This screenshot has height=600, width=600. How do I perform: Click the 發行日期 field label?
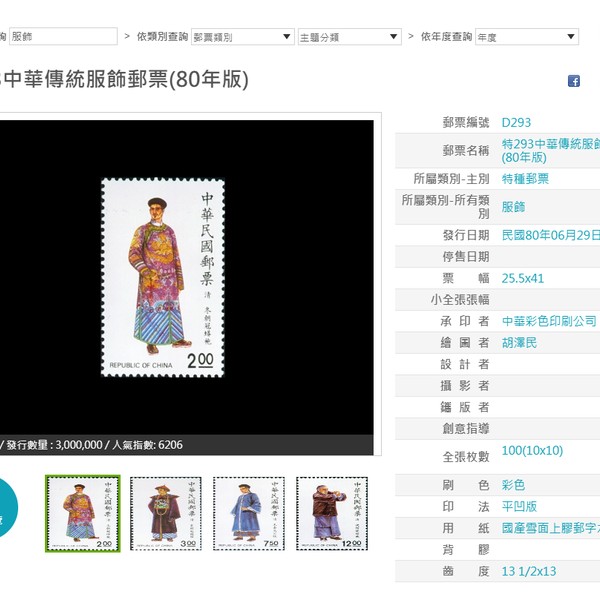click(466, 235)
